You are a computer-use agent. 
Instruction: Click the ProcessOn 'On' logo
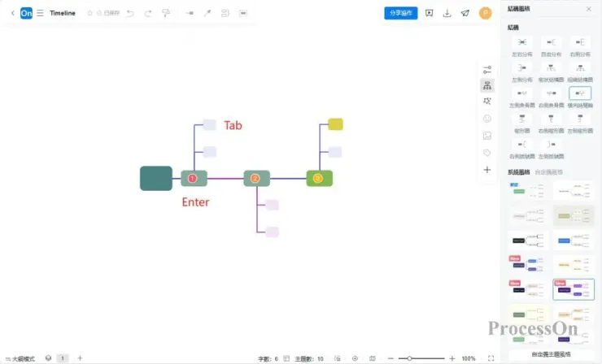click(x=26, y=13)
